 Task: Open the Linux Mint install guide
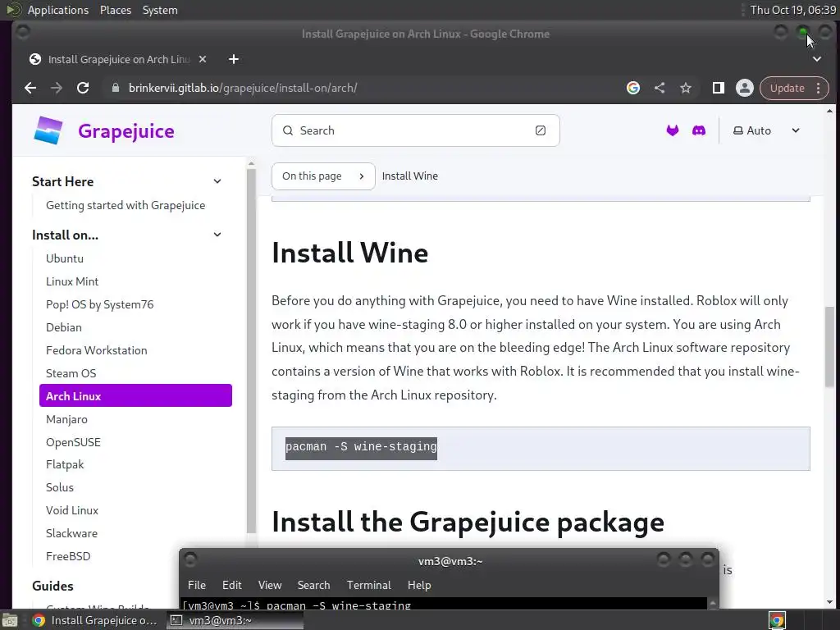click(72, 281)
